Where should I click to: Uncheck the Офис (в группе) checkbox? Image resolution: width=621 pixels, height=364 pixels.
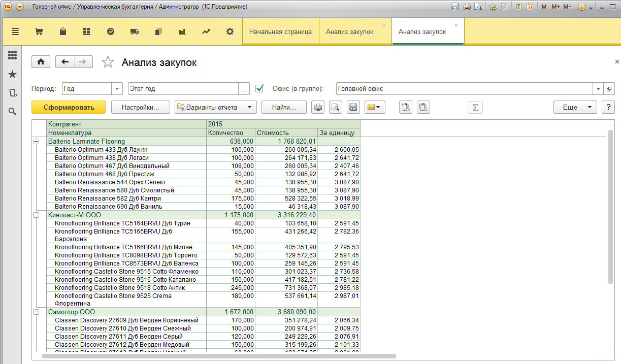point(259,88)
